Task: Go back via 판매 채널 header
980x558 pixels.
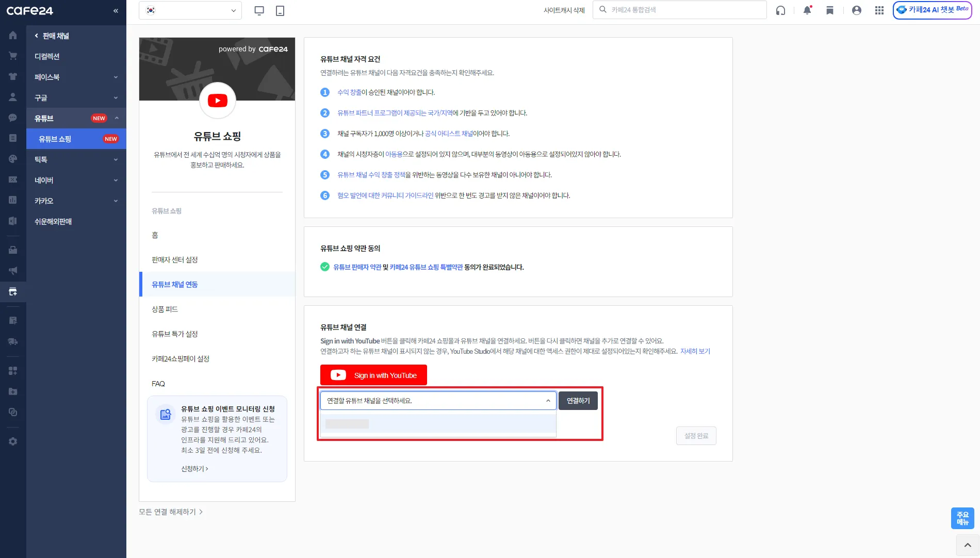Action: [x=52, y=36]
